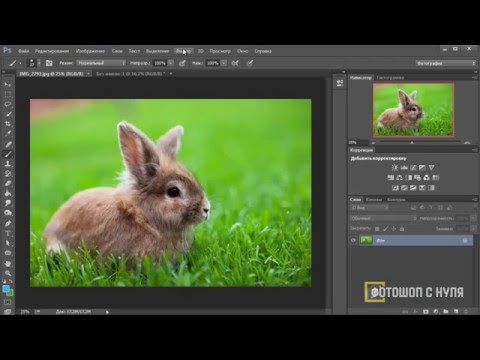
Task: Toggle pressure for opacity button
Action: 182,63
